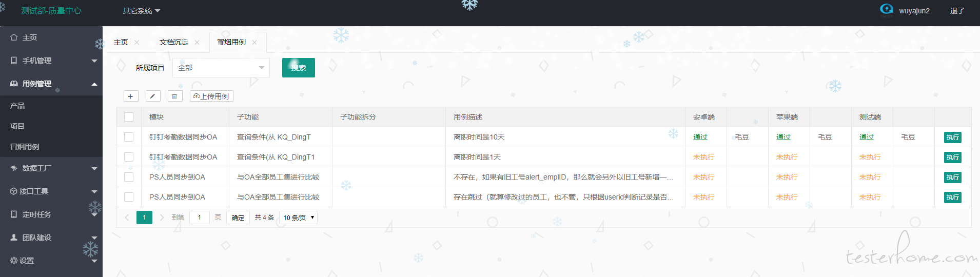Click the wuyajun2 username
The width and height of the screenshot is (980, 277).
click(x=914, y=11)
